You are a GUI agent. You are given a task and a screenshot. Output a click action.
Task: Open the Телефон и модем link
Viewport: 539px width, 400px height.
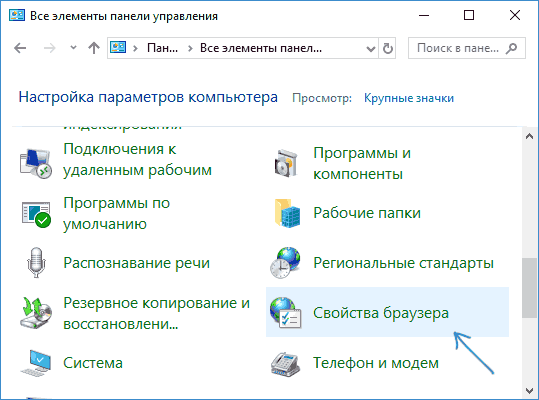point(376,363)
